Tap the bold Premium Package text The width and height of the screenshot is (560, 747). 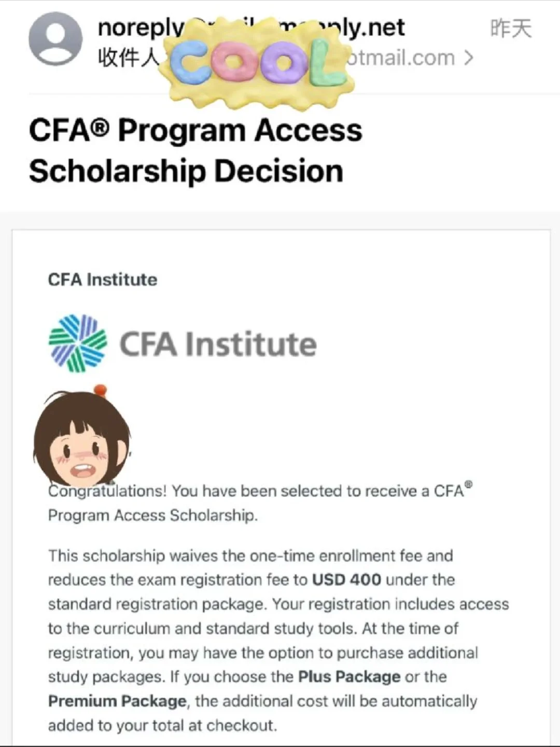point(117,701)
